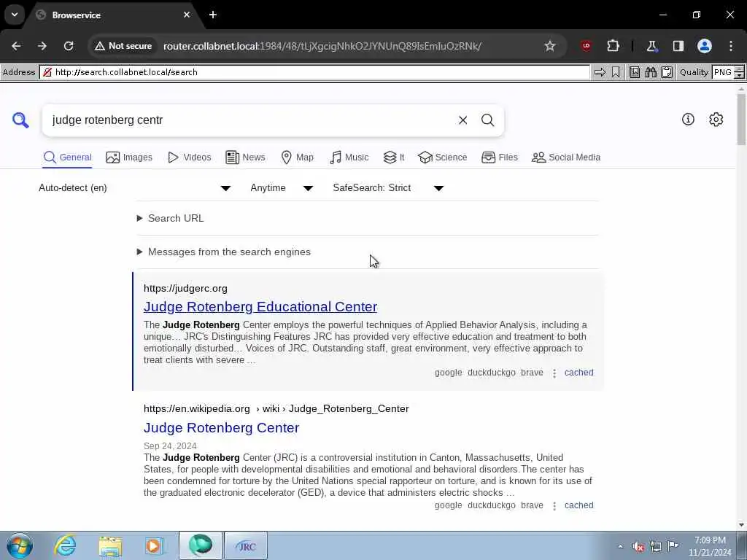
Task: Open the Anytime time range dropdown
Action: tap(282, 187)
